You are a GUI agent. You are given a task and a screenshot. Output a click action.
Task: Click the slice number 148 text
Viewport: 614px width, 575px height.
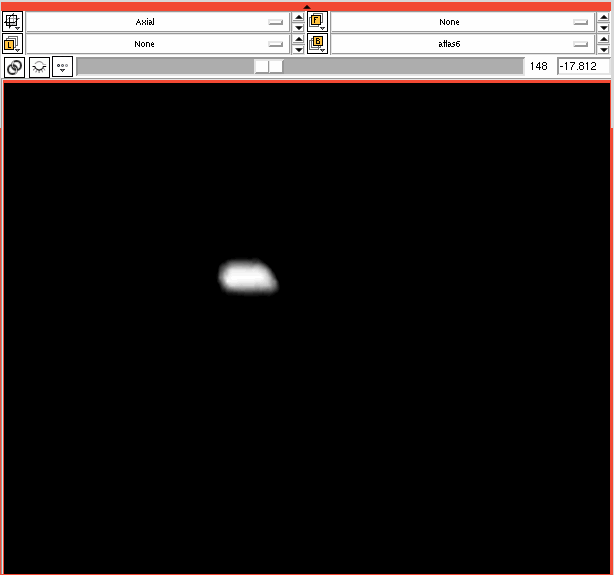coord(538,66)
